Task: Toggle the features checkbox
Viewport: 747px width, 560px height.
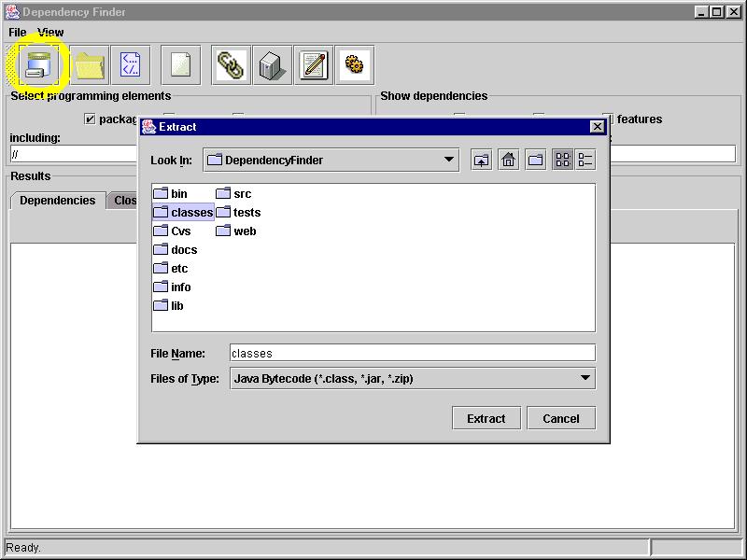Action: coord(608,119)
